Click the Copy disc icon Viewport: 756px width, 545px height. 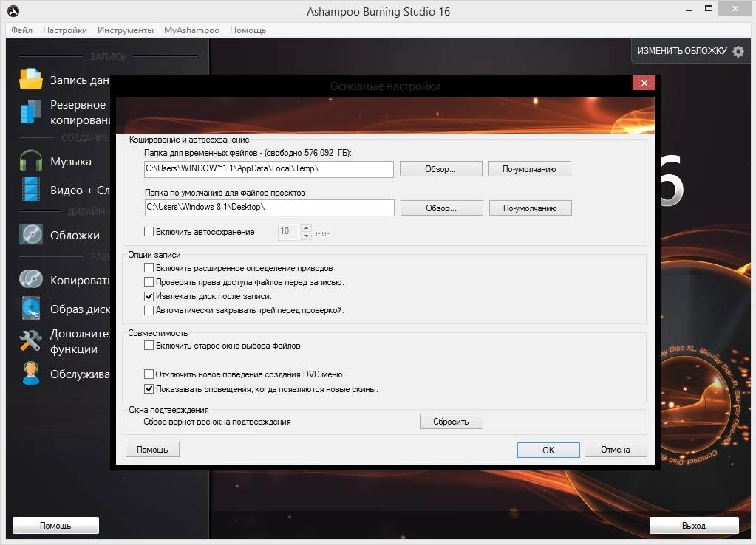(31, 279)
